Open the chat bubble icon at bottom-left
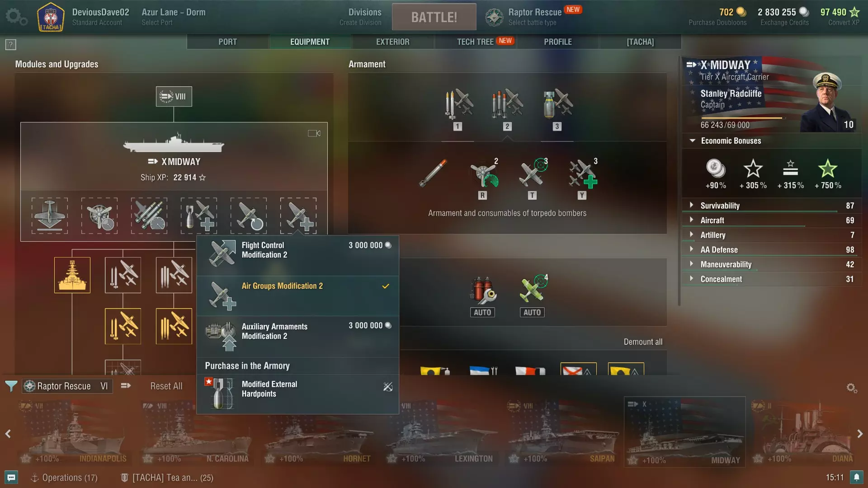Screen dimensions: 868x488 tap(11, 478)
